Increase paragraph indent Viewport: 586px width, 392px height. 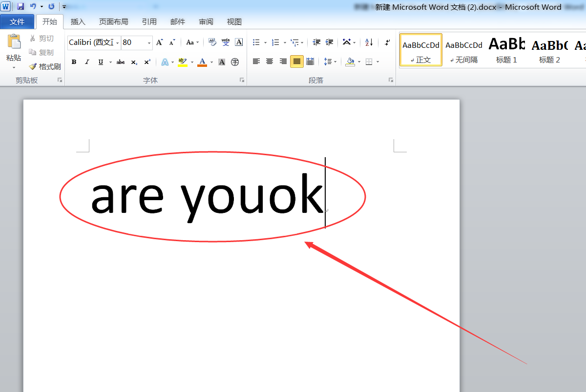click(329, 42)
